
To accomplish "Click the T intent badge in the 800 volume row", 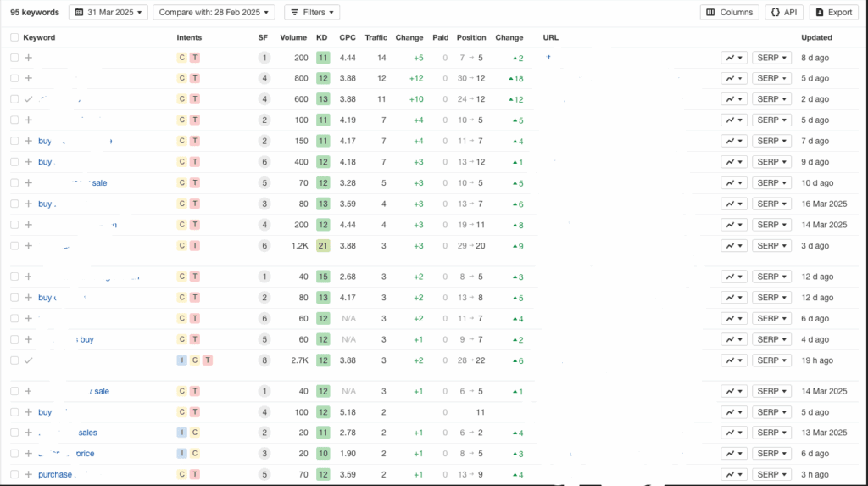I will [x=195, y=78].
